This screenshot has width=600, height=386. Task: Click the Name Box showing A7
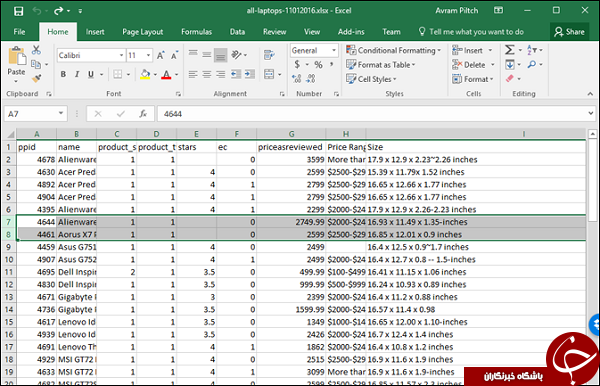[36, 114]
